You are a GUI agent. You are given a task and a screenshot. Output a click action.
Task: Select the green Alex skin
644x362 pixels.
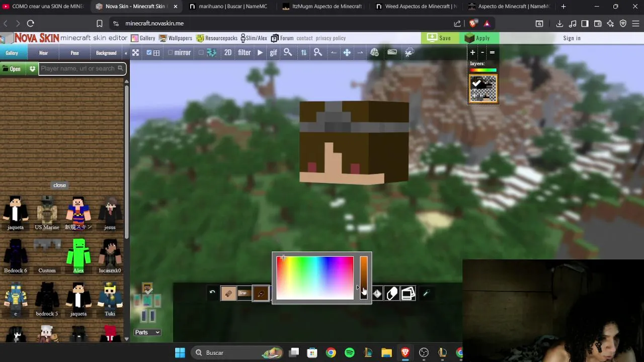(78, 256)
